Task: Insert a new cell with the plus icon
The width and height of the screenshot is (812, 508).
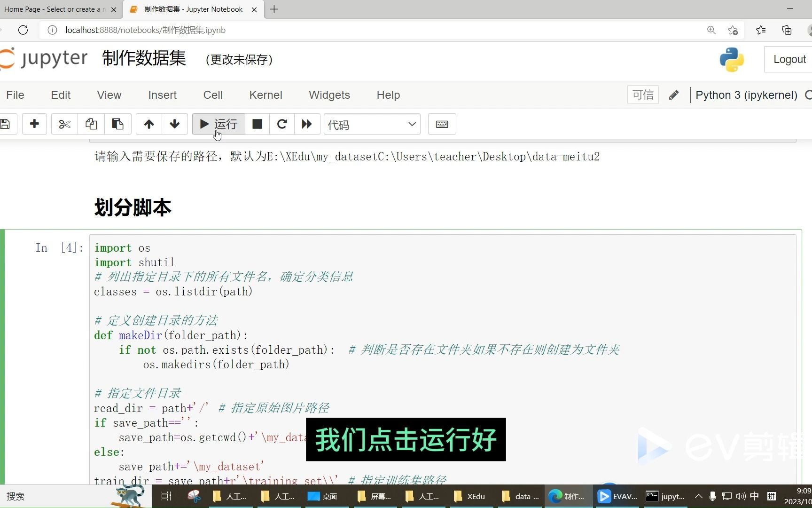Action: pos(34,124)
